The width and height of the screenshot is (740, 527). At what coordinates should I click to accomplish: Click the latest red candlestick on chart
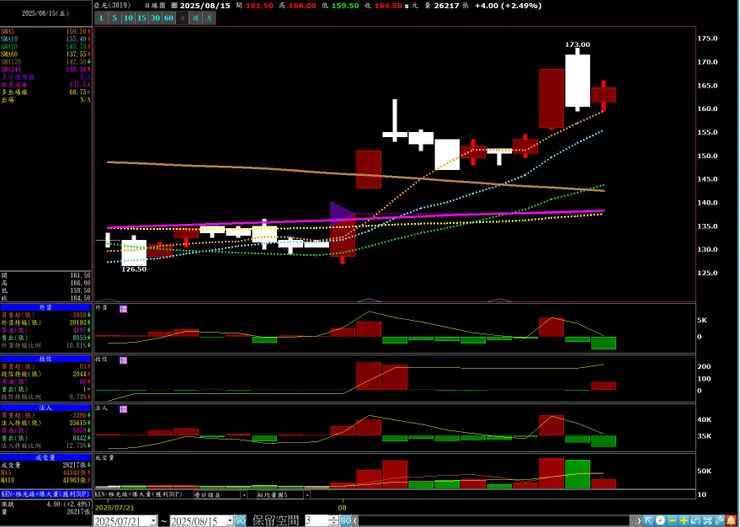point(604,95)
